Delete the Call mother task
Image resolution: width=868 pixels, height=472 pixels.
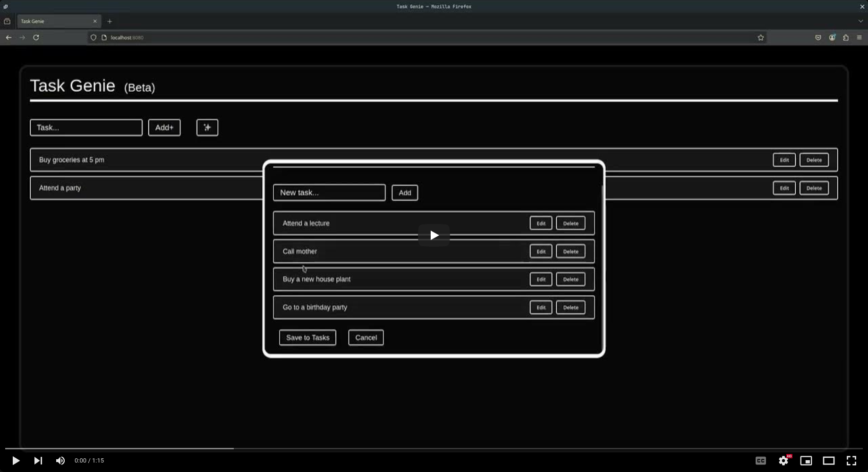570,251
